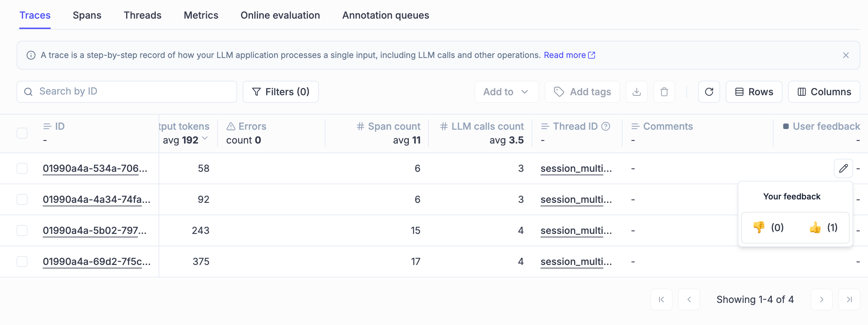Open the Online evaluation tab
Viewport: 868px width, 325px height.
click(x=280, y=15)
